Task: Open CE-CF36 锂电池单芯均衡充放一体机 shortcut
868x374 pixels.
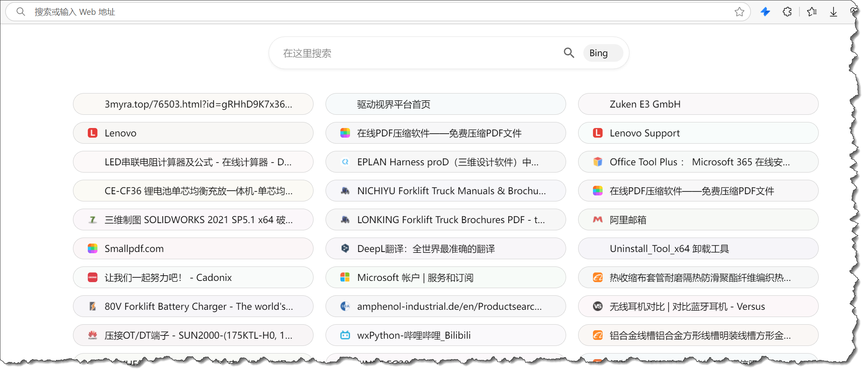Action: pos(193,191)
